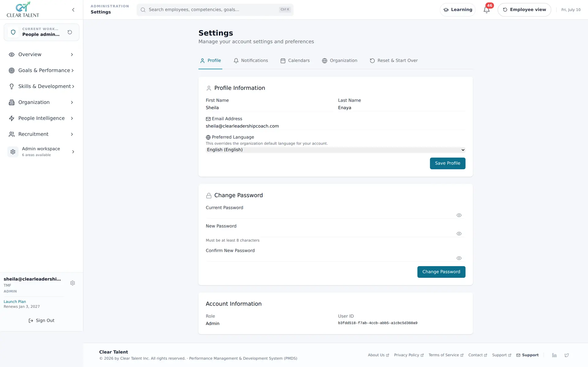
Task: Open the Learning button
Action: [458, 10]
